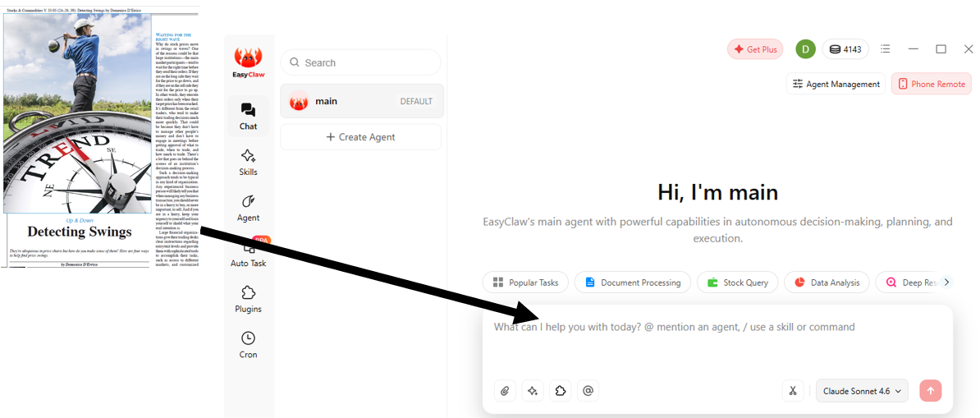Screen dimensions: 980x418
Task: Click 'Waiting for the right wave' heading
Action: pos(173,37)
